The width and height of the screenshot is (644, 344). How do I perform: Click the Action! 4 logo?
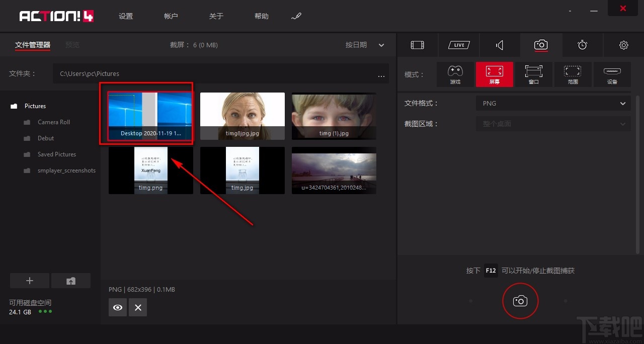pyautogui.click(x=56, y=16)
